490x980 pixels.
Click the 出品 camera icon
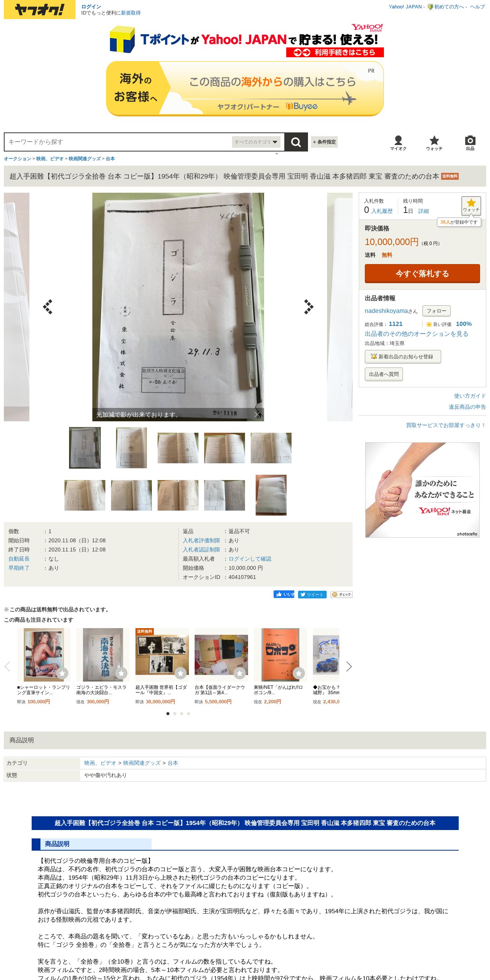pyautogui.click(x=470, y=143)
